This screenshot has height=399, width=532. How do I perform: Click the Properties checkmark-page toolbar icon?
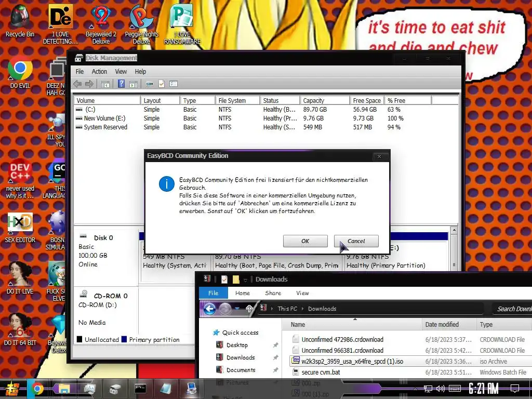(162, 84)
